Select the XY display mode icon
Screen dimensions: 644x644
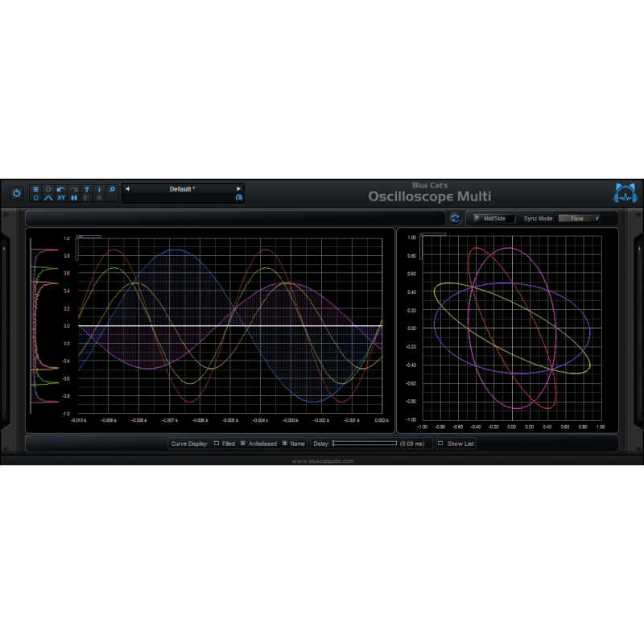pyautogui.click(x=60, y=198)
